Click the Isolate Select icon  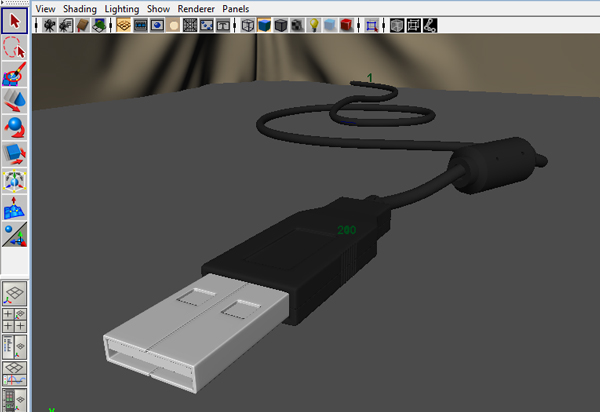[371, 26]
